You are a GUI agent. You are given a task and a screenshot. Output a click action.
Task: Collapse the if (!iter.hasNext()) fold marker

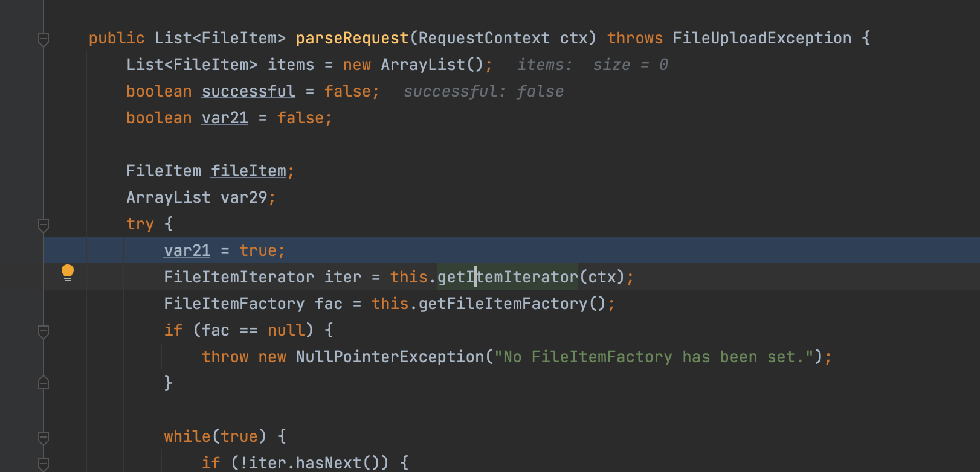tap(44, 464)
